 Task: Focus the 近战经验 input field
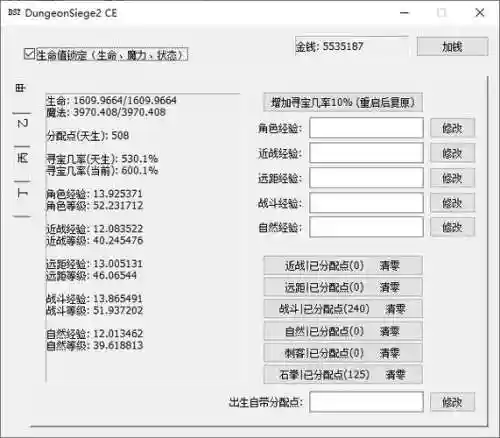point(366,153)
